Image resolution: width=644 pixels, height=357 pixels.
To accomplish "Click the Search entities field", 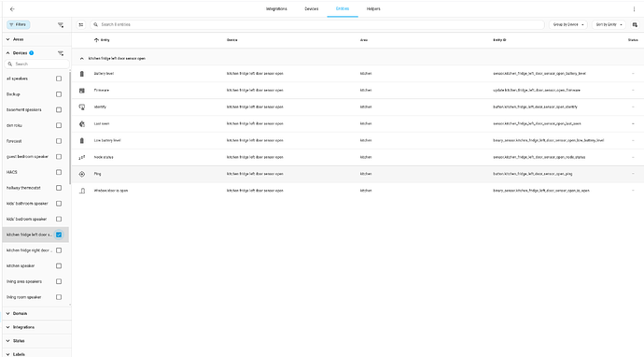I will [x=317, y=24].
